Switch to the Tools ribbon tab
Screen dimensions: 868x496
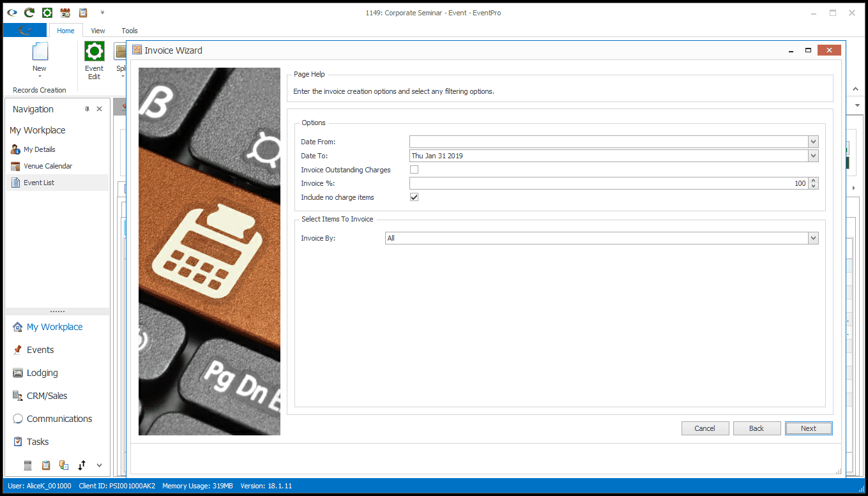pyautogui.click(x=130, y=30)
